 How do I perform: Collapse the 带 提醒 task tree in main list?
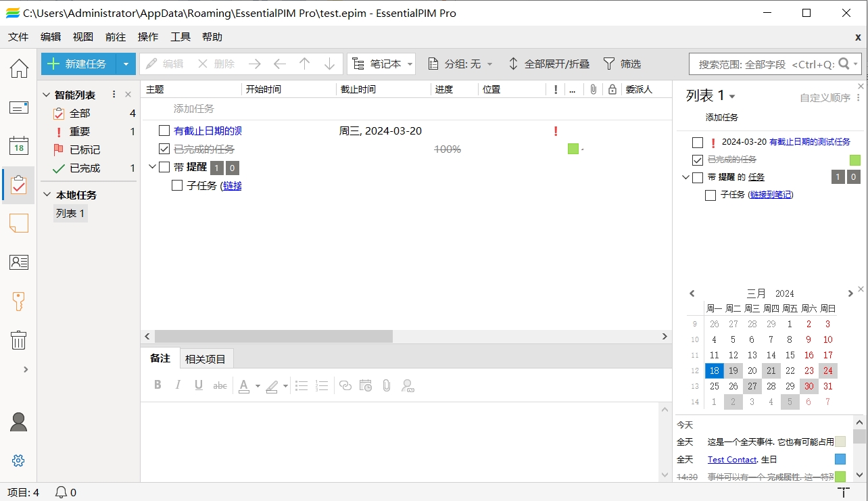152,167
